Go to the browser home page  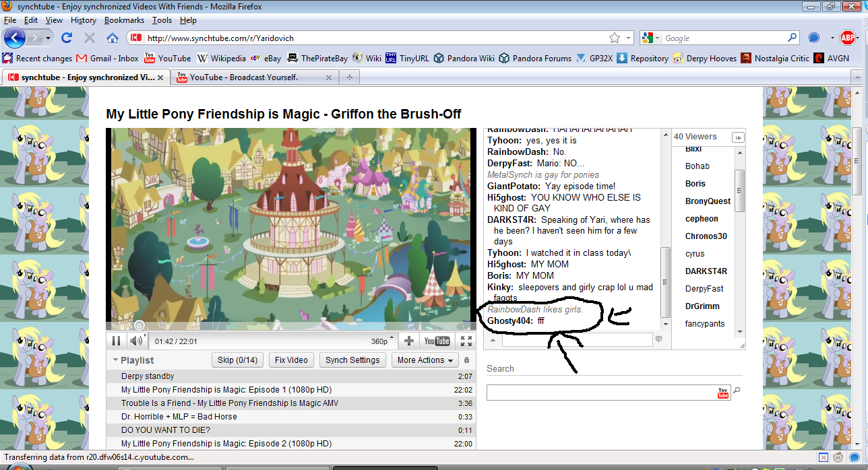click(112, 38)
